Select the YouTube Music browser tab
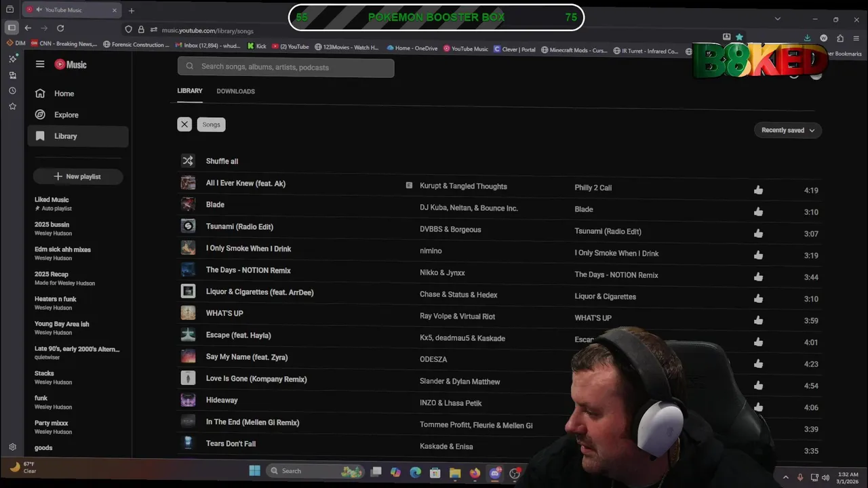The height and width of the screenshot is (488, 868). pyautogui.click(x=71, y=10)
